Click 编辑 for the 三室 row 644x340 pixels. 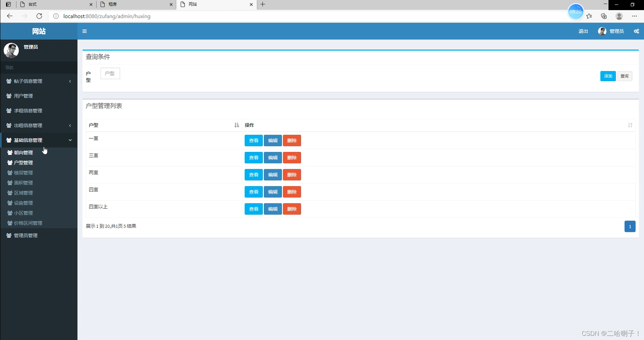pos(273,158)
